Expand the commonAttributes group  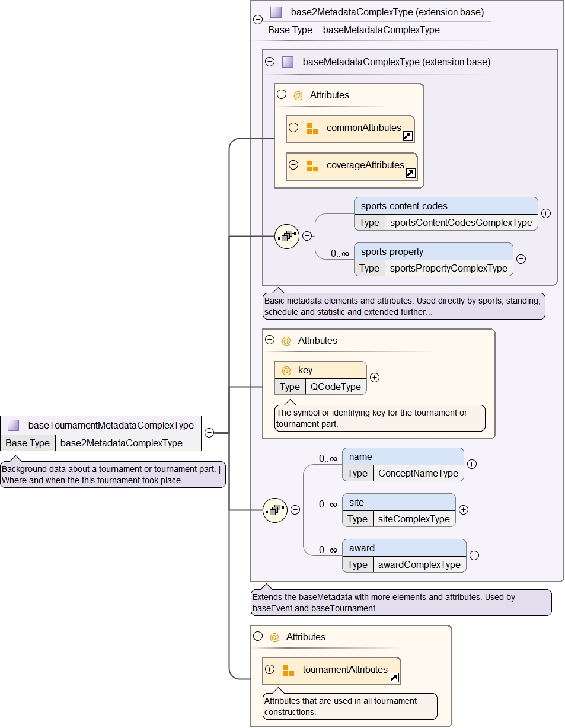click(x=293, y=128)
